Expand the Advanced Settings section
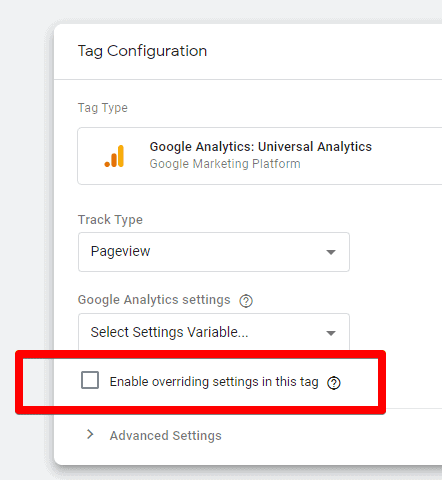The height and width of the screenshot is (480, 442). click(166, 436)
